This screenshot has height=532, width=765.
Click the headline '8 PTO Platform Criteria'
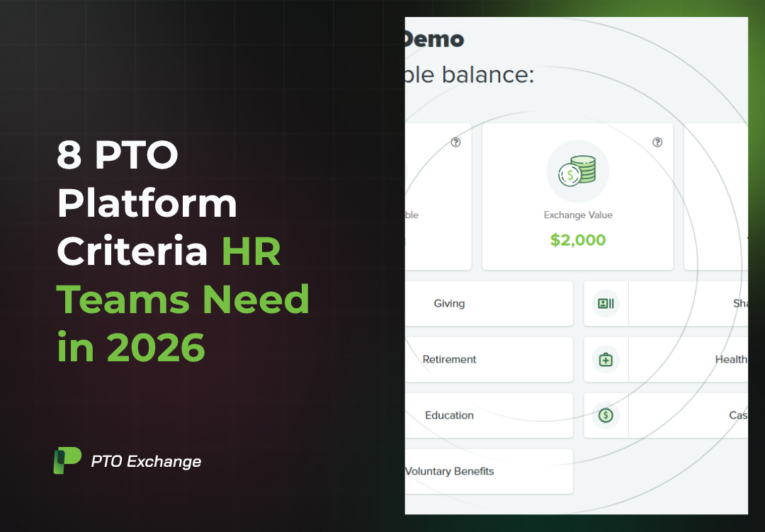pos(147,203)
